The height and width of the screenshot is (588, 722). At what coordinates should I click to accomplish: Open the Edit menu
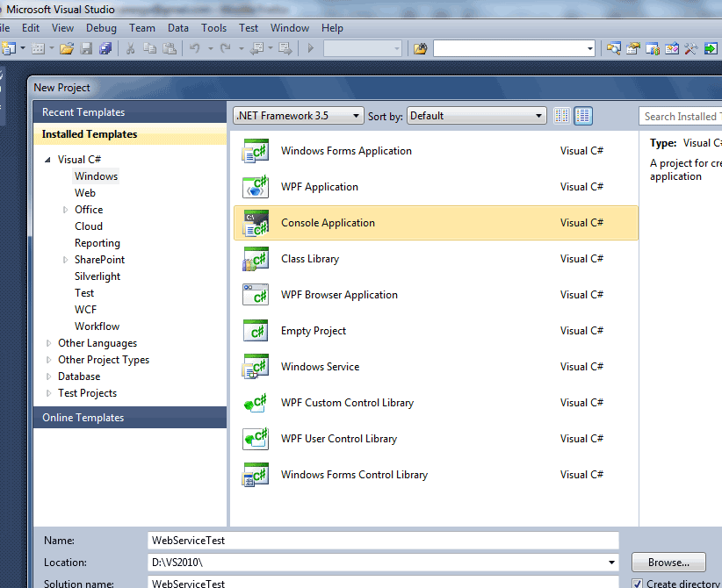[31, 28]
